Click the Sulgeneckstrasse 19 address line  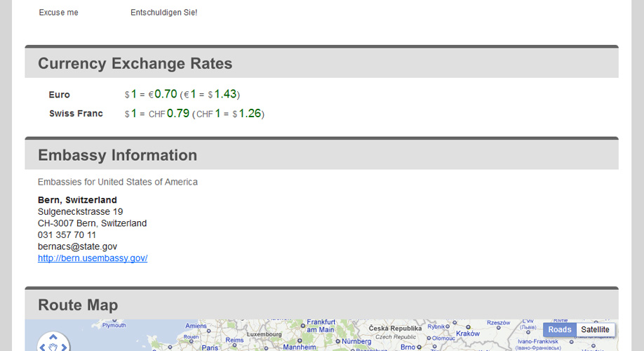point(80,212)
